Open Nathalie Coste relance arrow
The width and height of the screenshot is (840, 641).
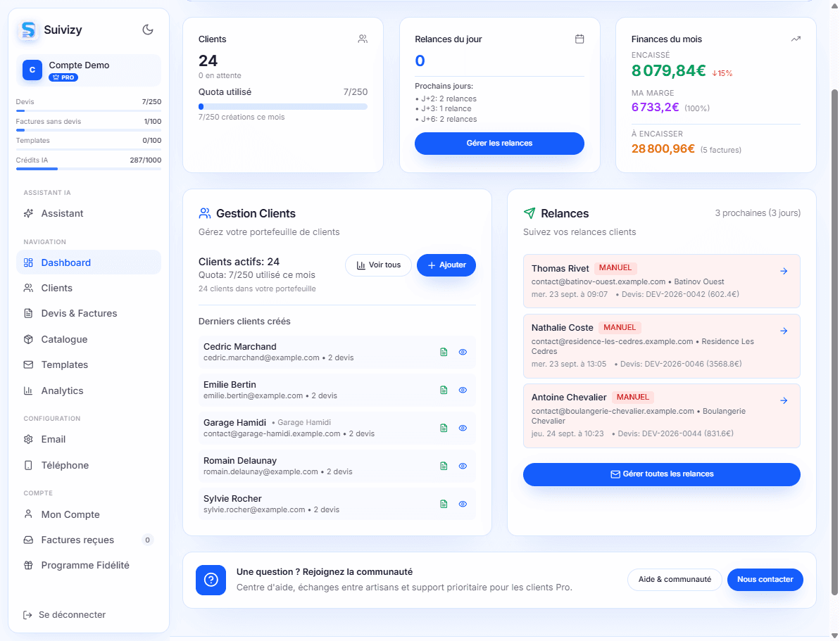click(x=784, y=331)
